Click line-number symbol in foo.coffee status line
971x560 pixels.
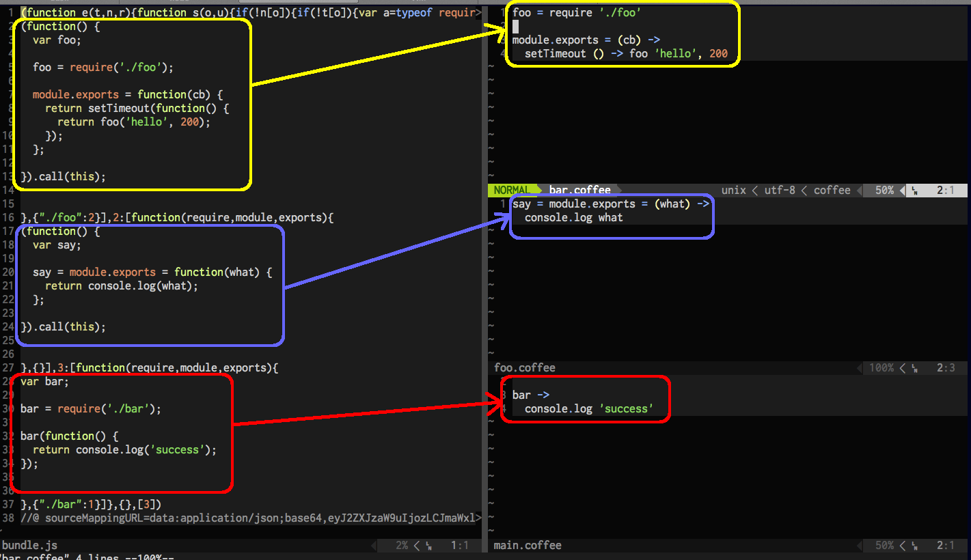point(914,368)
